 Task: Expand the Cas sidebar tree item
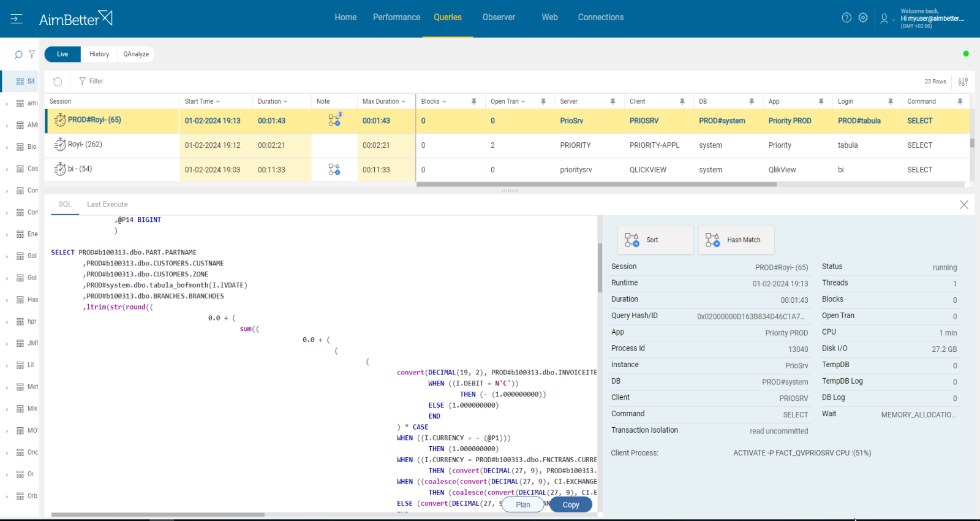pos(7,169)
